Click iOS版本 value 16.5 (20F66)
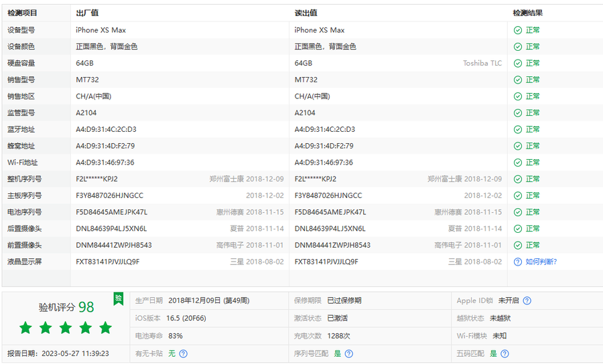This screenshot has width=603, height=364. (x=186, y=318)
